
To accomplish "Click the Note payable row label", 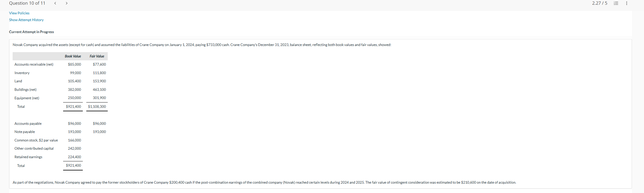I will (x=25, y=132).
